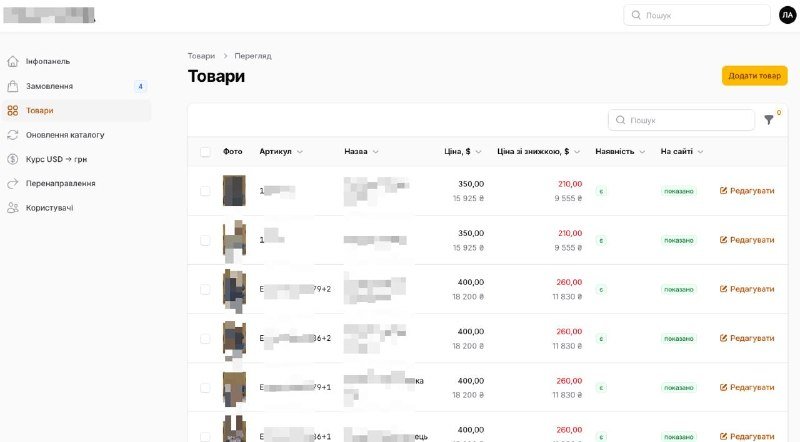
Task: Click the edit pencil icon in the 36+2 row
Action: click(x=723, y=338)
